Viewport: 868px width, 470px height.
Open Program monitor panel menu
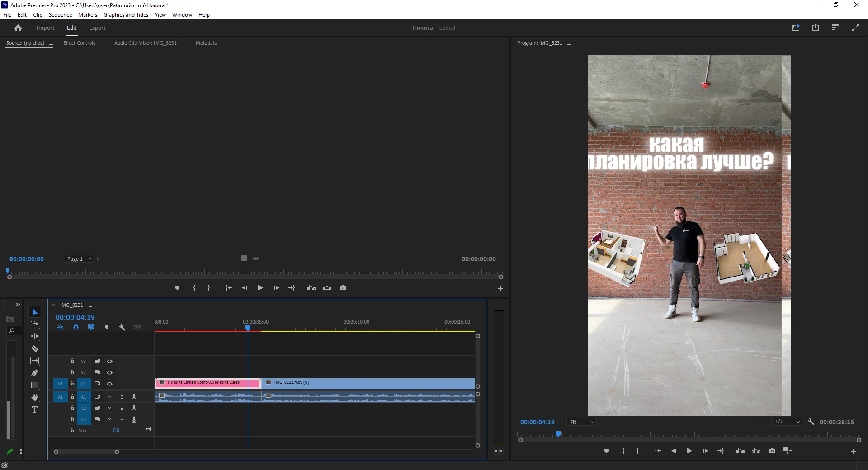click(569, 43)
